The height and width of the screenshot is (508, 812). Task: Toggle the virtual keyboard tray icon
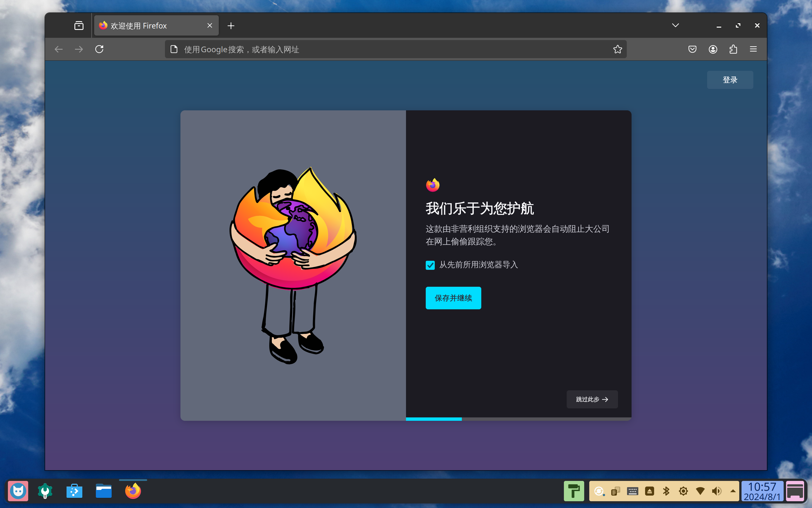click(x=632, y=491)
